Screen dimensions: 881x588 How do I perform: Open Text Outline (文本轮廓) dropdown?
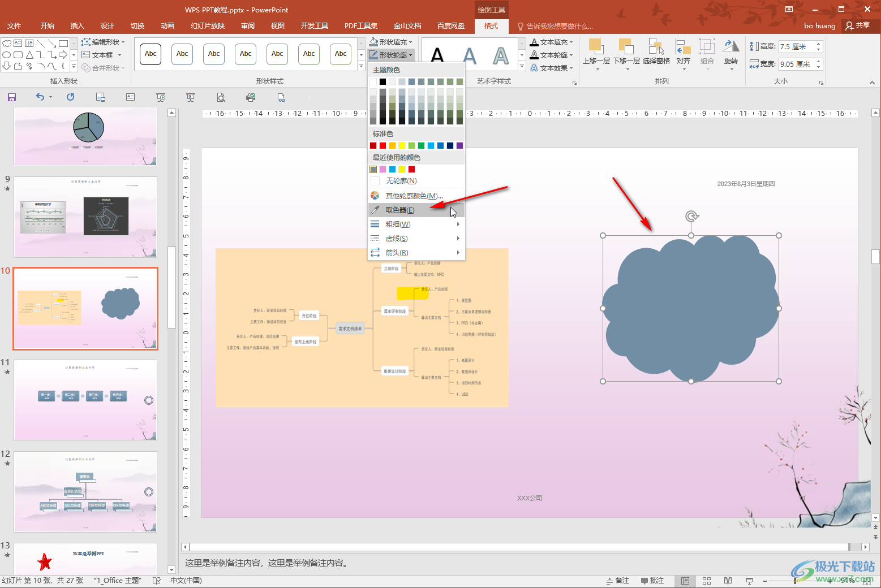click(552, 55)
